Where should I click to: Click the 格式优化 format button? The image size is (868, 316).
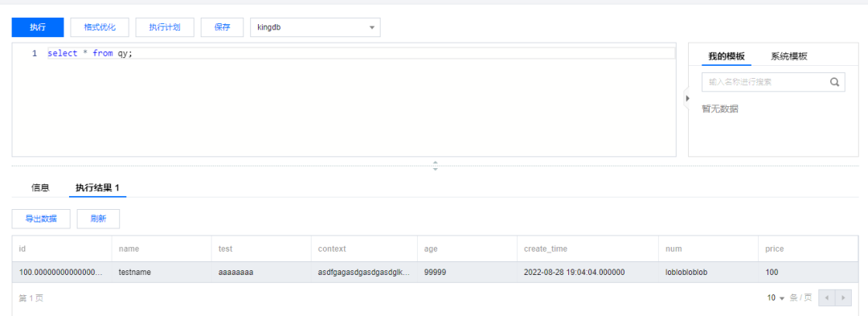coord(100,27)
